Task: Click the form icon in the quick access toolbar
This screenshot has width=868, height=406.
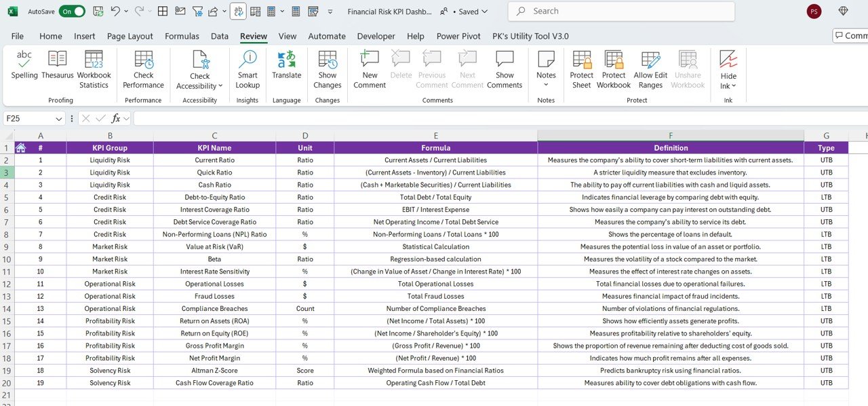Action: [x=313, y=12]
